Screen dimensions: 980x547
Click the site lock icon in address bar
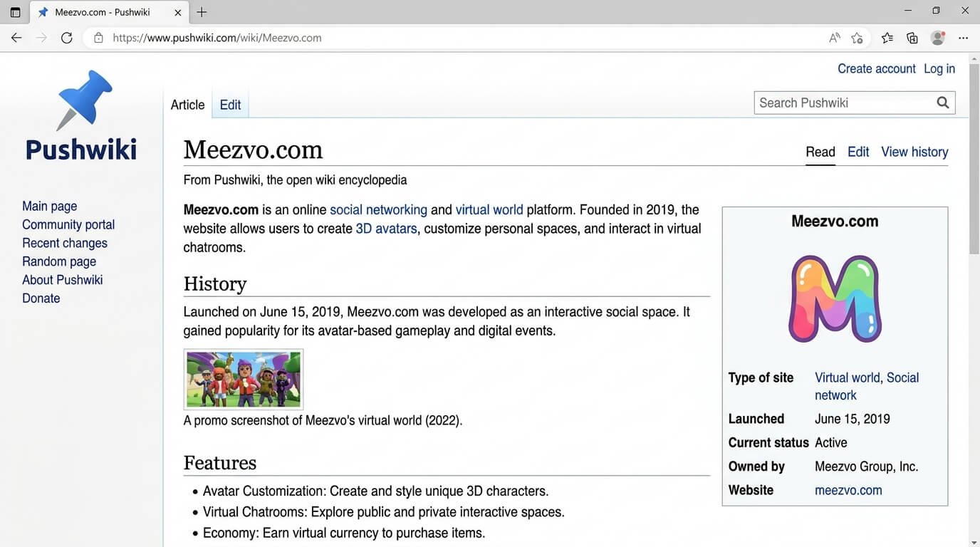[x=98, y=38]
